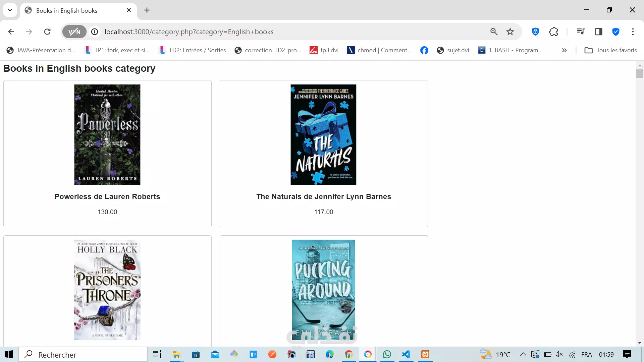Click the muted speaker volume icon

(x=559, y=355)
